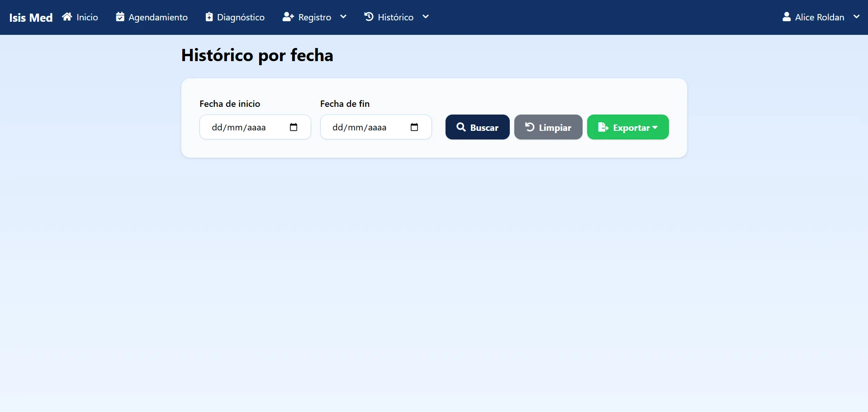Open the Exportar dropdown caret

coord(655,128)
